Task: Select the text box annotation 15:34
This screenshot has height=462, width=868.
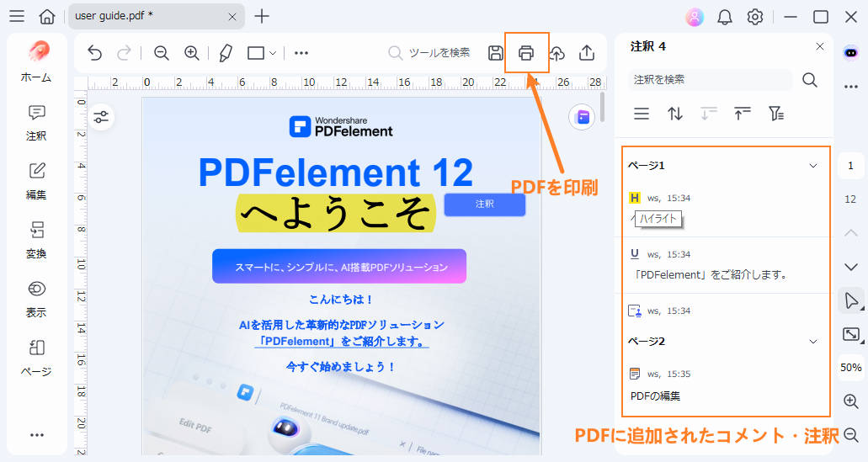Action: coord(725,311)
